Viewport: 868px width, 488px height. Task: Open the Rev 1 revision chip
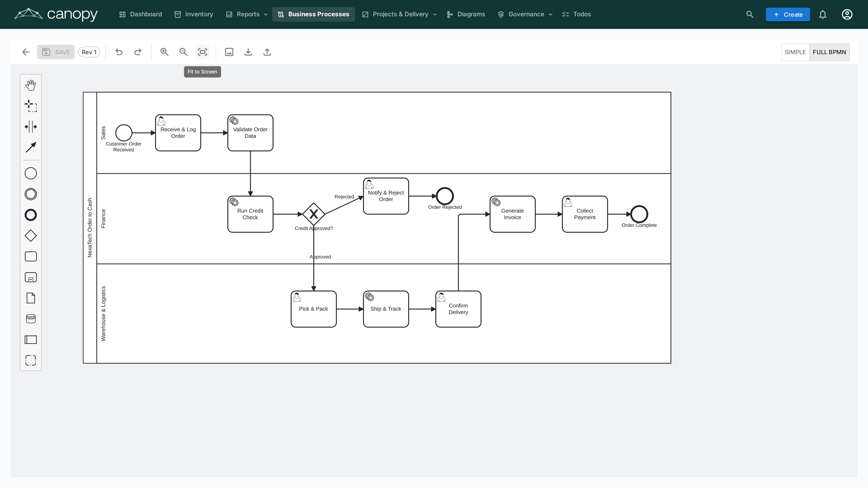click(89, 52)
